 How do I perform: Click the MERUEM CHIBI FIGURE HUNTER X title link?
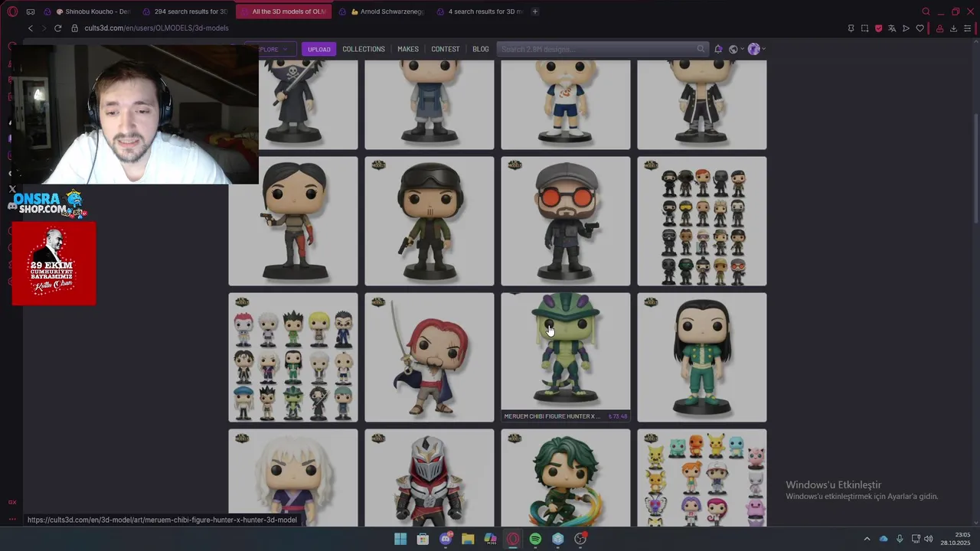click(552, 416)
